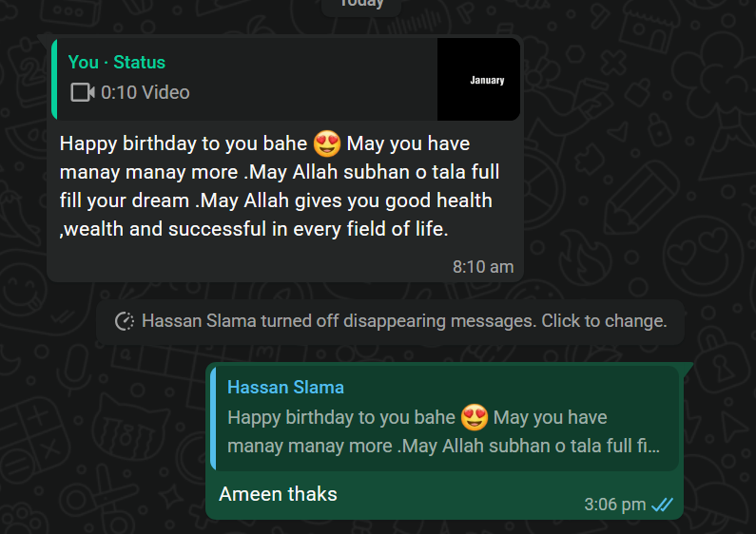The width and height of the screenshot is (756, 534).
Task: Click the "Ameen thaks" message text
Action: pyautogui.click(x=278, y=494)
